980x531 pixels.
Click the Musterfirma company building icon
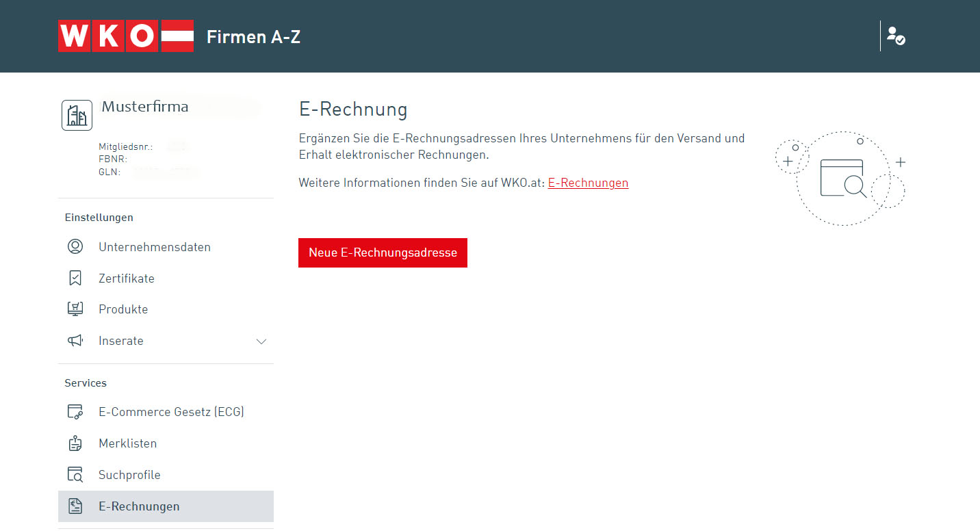point(77,114)
